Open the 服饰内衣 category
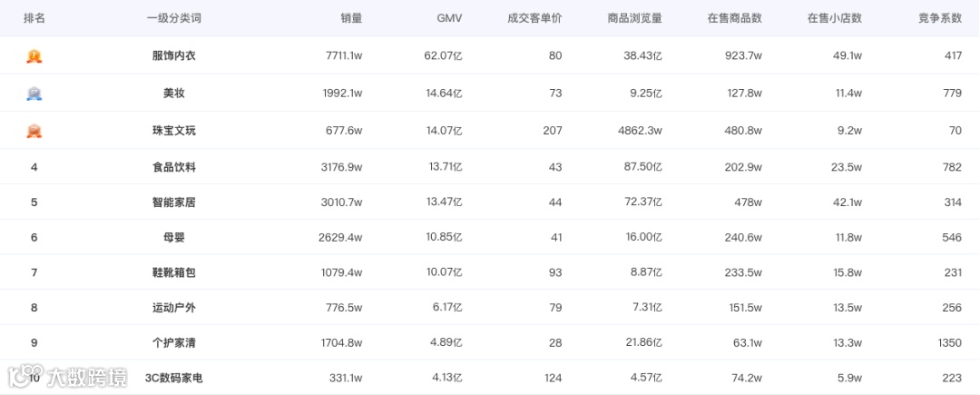This screenshot has height=395, width=980. [173, 56]
